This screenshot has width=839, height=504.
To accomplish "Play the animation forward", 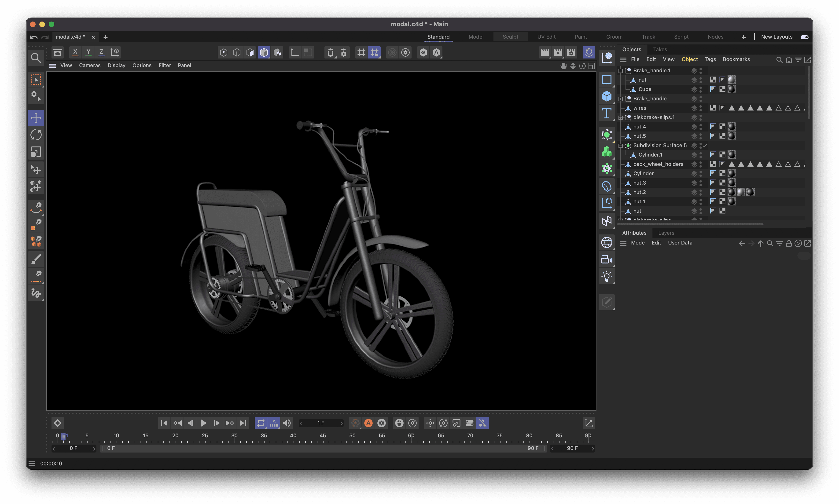I will pos(203,423).
